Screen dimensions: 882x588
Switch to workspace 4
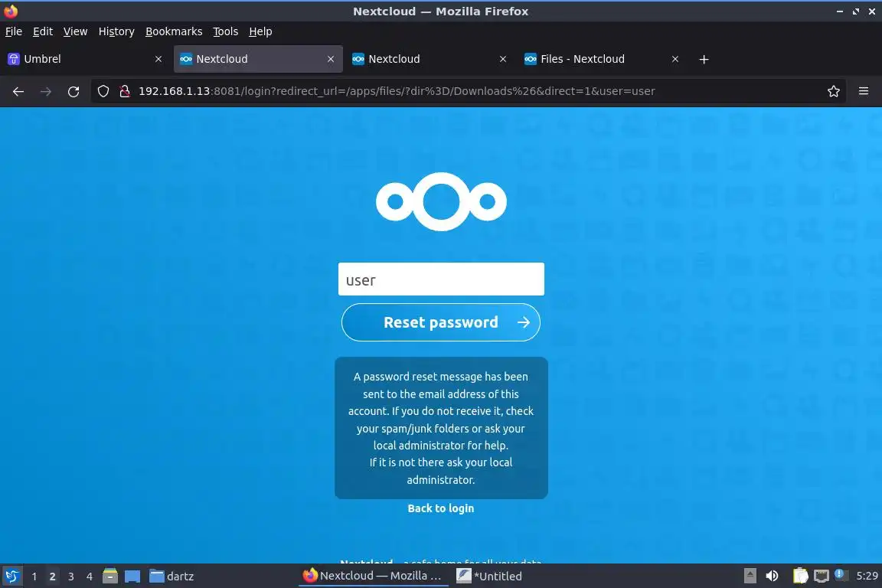[x=90, y=577]
